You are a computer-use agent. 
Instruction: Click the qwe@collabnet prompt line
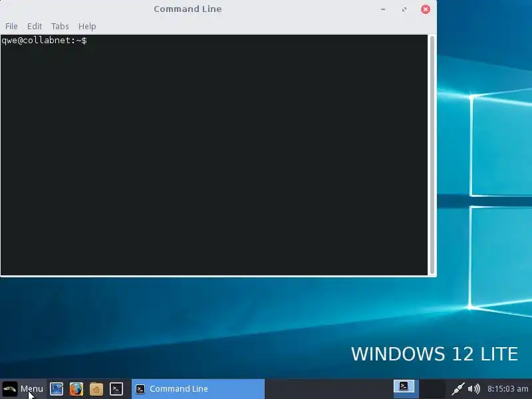(44, 41)
